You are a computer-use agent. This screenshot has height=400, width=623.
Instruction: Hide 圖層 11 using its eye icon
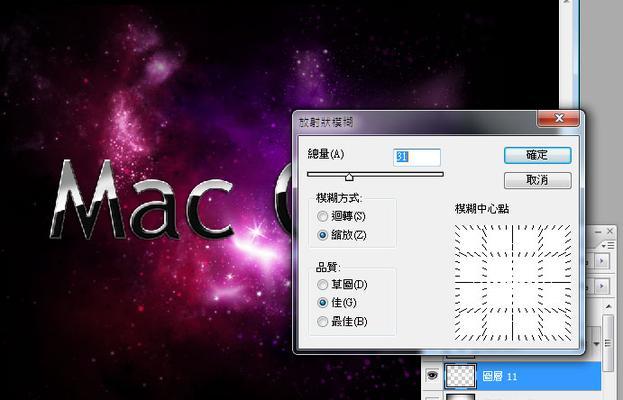click(432, 375)
